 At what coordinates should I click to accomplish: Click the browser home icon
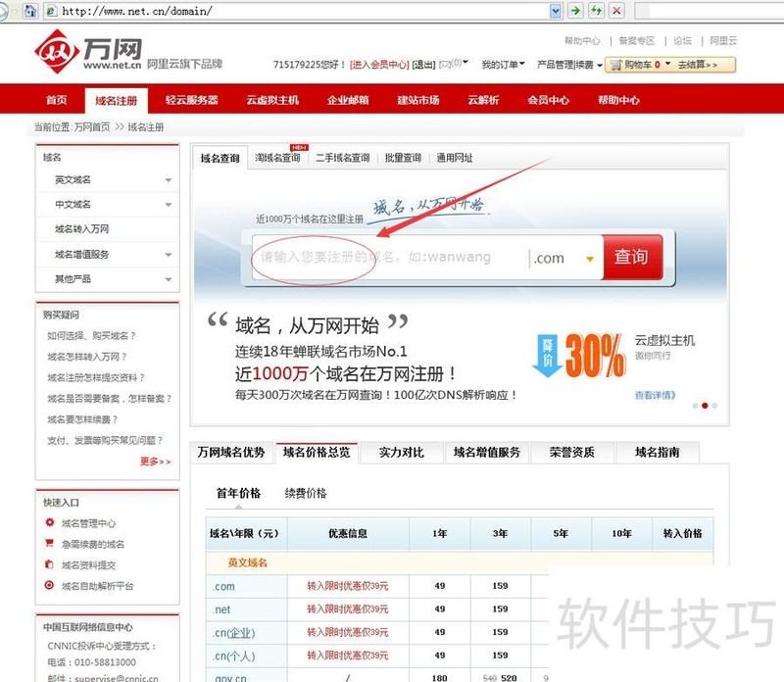point(30,11)
